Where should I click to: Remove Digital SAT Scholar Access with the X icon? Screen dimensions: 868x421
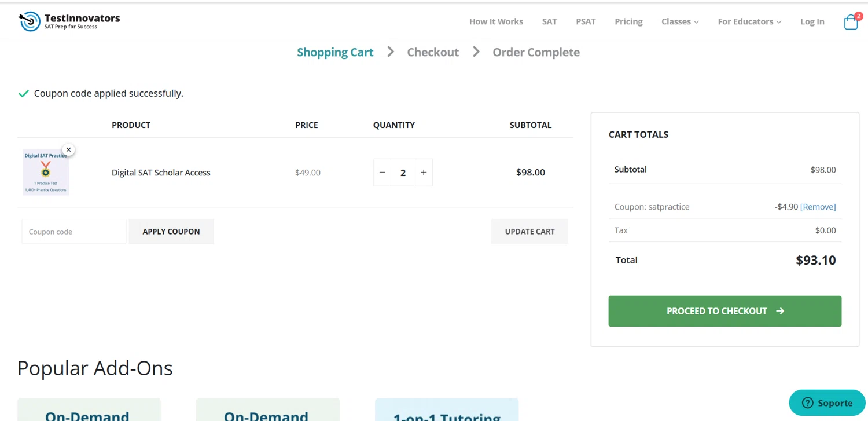(68, 149)
